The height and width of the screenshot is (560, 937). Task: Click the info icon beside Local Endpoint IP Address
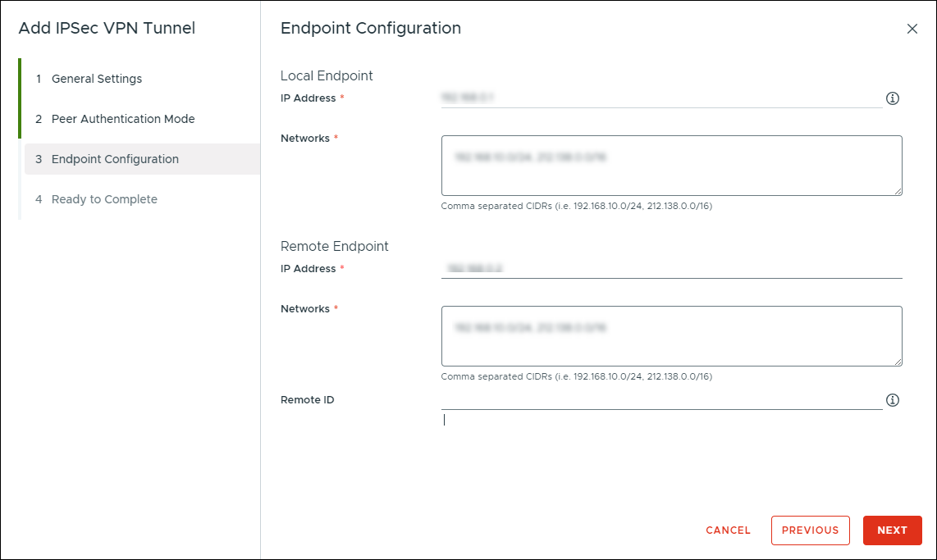click(x=892, y=98)
